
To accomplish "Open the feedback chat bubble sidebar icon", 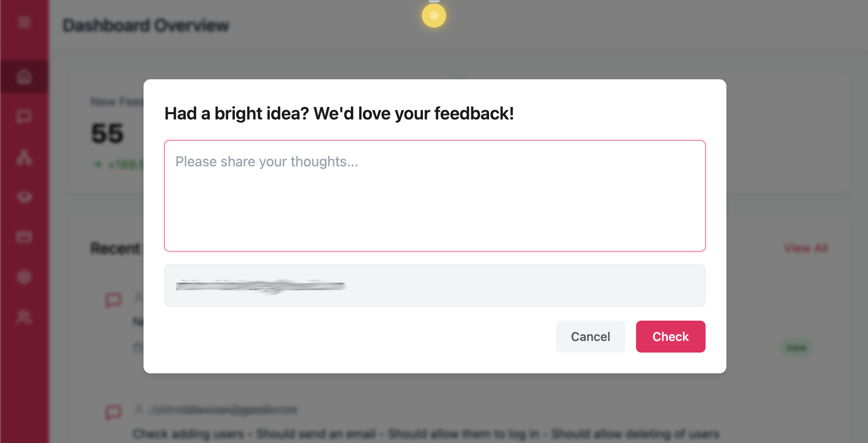I will click(x=24, y=117).
